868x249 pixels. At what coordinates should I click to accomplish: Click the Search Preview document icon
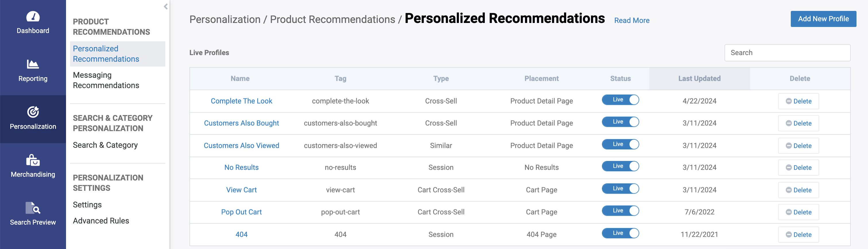pos(33,208)
